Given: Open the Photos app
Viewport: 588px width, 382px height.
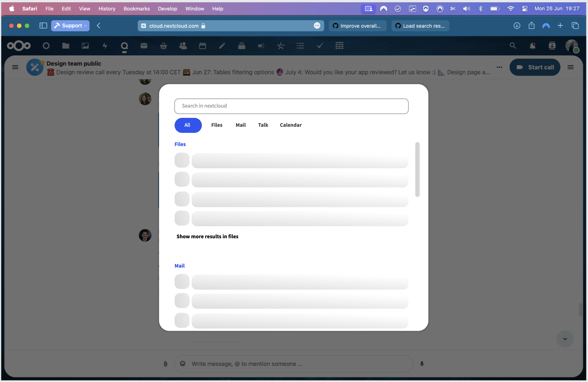Looking at the screenshot, I should 85,46.
